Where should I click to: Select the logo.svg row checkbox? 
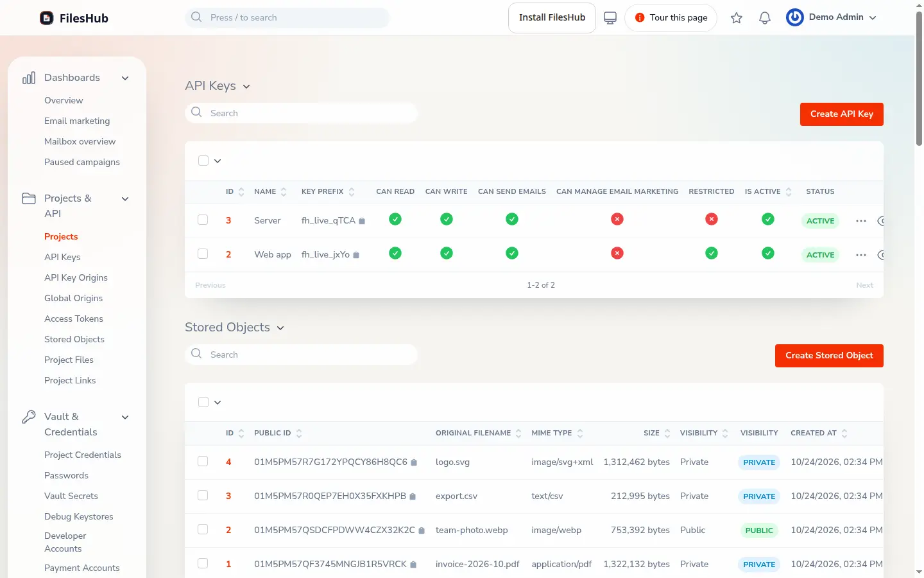click(203, 461)
